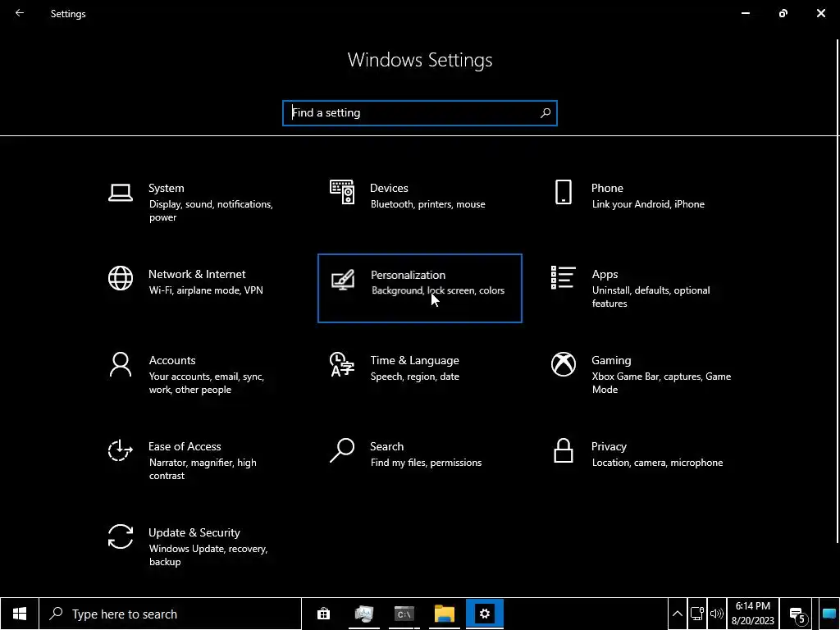The height and width of the screenshot is (630, 840).
Task: Click "Narrator, magnifier, high contrast" text
Action: (203, 469)
